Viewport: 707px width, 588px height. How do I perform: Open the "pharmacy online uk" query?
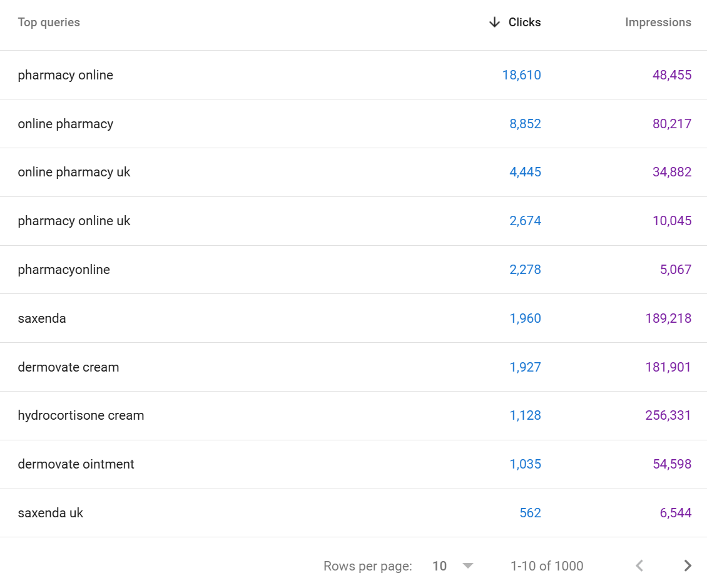(74, 221)
